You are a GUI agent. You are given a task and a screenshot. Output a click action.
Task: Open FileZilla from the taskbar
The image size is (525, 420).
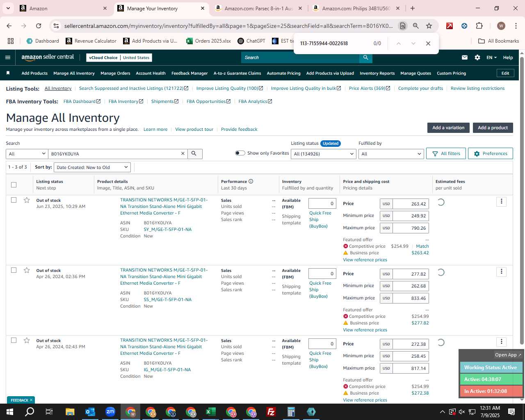tap(271, 412)
